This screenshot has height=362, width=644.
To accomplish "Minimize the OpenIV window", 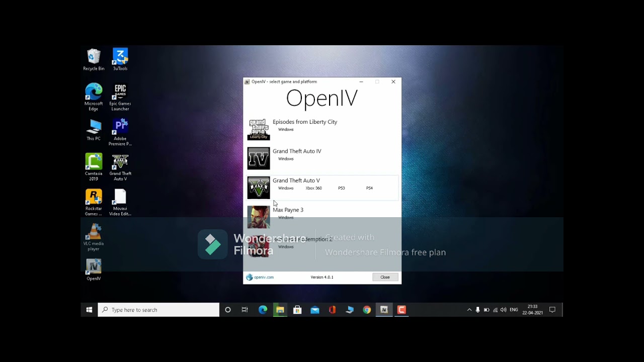I will [x=361, y=81].
